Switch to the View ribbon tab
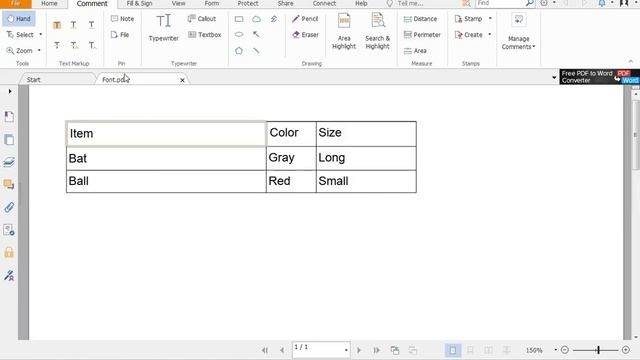Viewport: 640px width, 360px height. click(x=178, y=3)
